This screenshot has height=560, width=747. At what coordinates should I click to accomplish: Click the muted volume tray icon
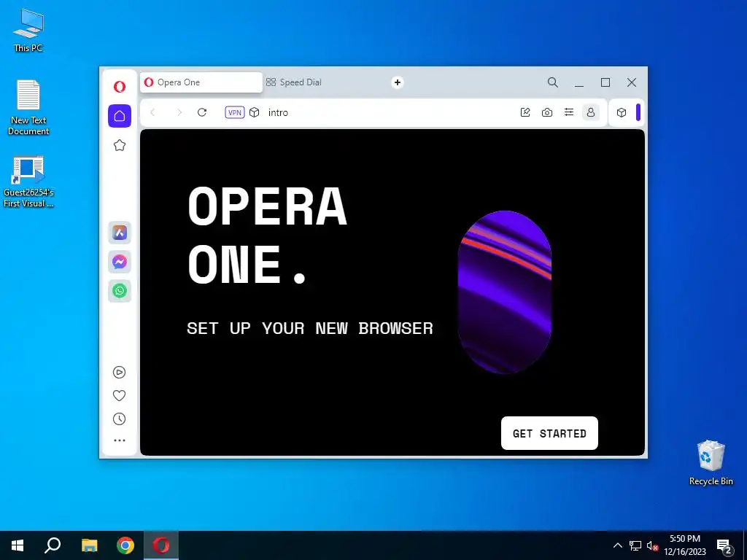[652, 545]
